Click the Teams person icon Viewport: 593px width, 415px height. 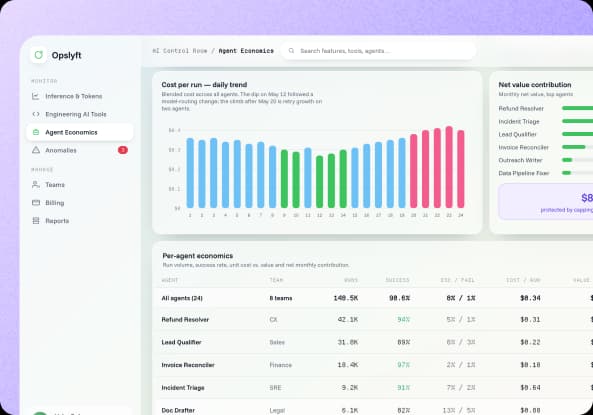36,185
